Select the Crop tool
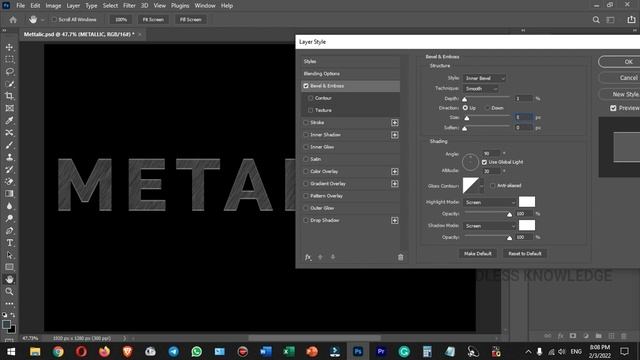640x360 pixels. (x=9, y=96)
